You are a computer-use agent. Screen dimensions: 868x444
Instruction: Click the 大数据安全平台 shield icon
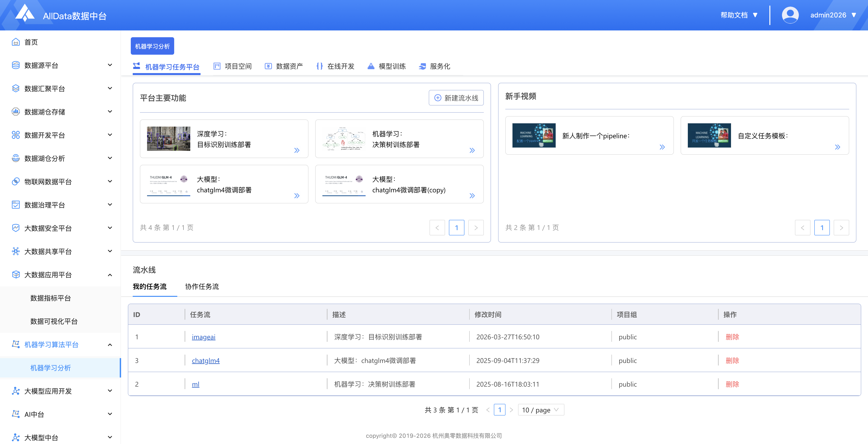click(15, 228)
